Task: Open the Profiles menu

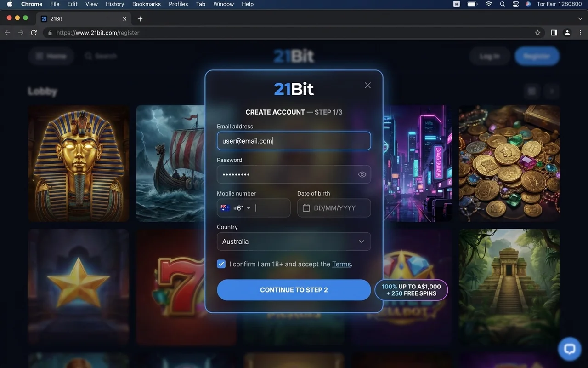Action: click(178, 4)
